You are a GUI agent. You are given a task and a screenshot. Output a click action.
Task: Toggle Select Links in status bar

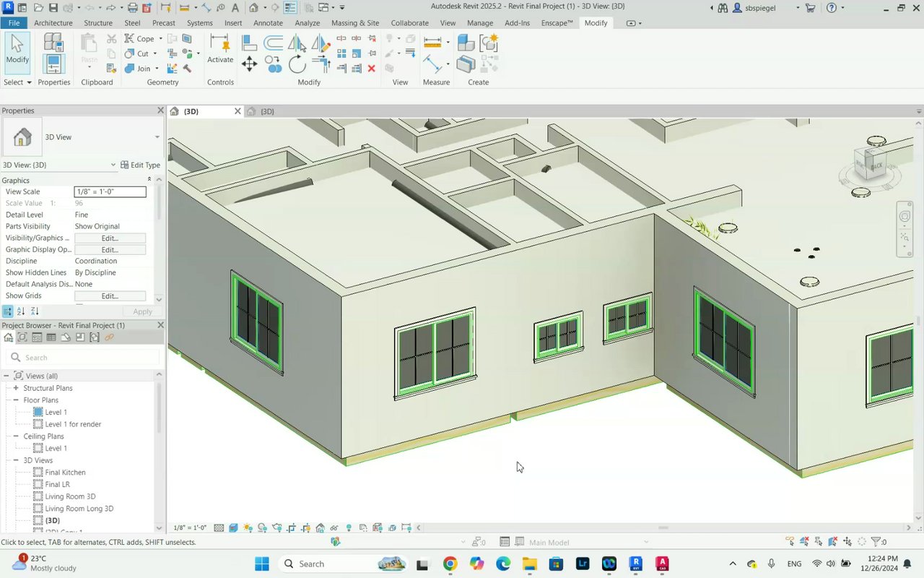tap(790, 542)
